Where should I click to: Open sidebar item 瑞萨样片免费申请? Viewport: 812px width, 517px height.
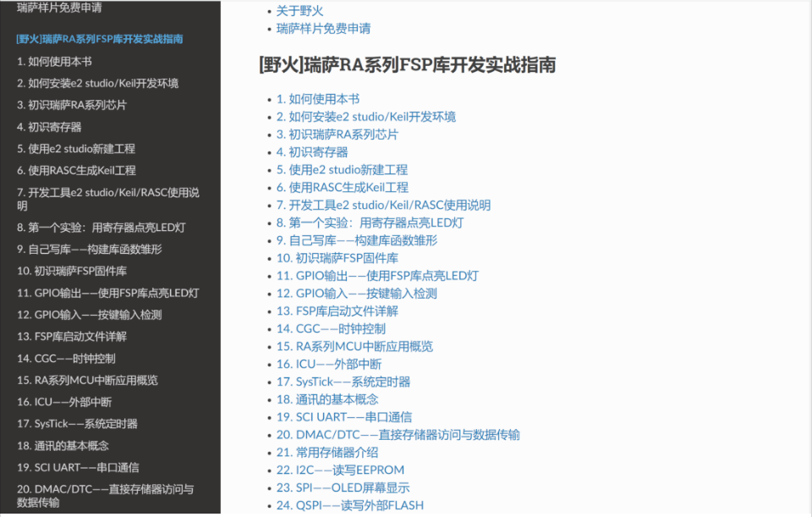(x=59, y=8)
